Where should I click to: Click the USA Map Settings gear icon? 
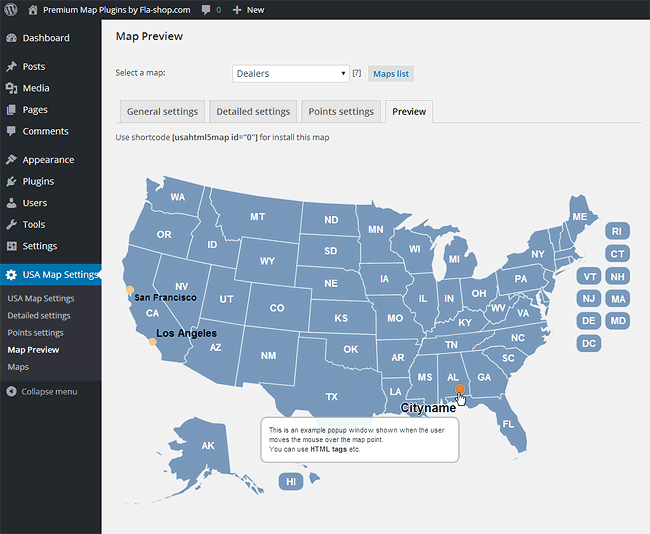point(12,274)
